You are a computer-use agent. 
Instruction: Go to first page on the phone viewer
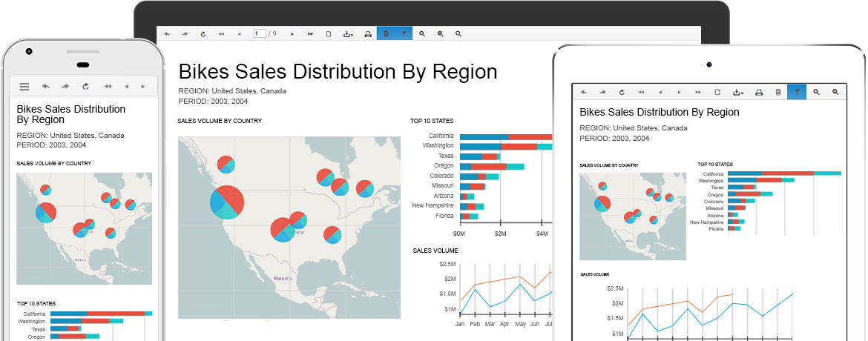108,87
